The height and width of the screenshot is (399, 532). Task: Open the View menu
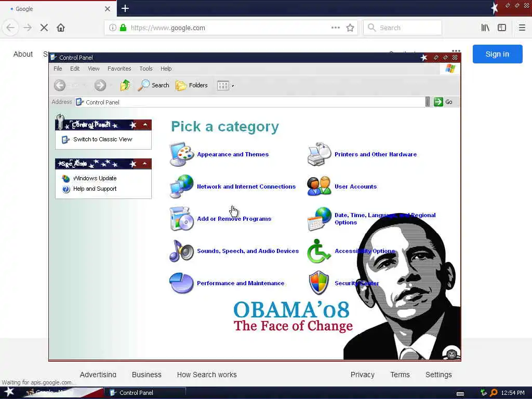94,69
